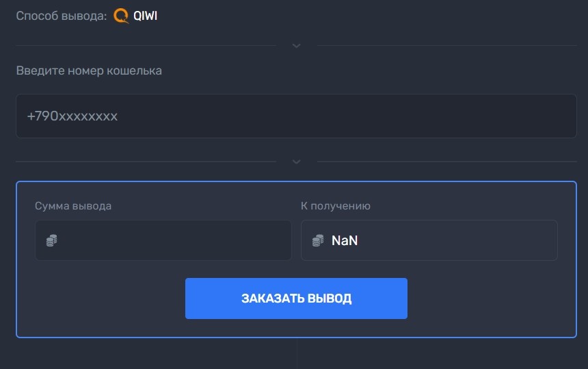Image resolution: width=588 pixels, height=369 pixels.
Task: Click the ЗАКАЗАТЬ ВЫВОД button
Action: tap(296, 298)
